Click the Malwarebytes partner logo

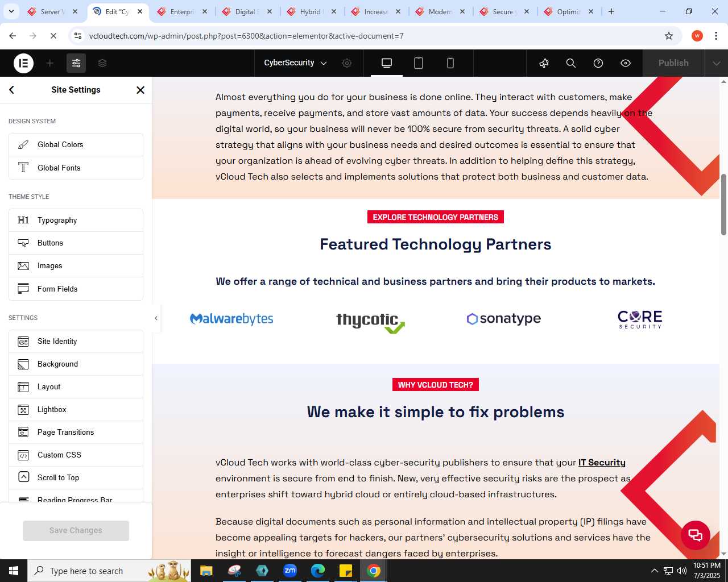pyautogui.click(x=231, y=319)
